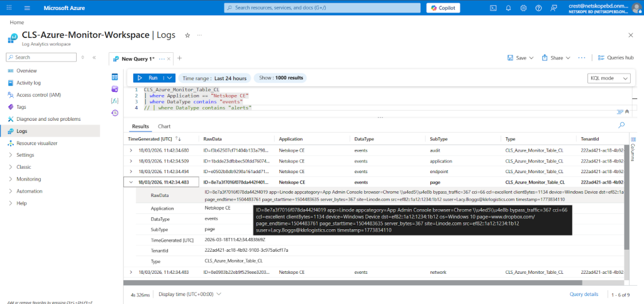This screenshot has height=304, width=644.
Task: Click the results vertical scrollbar
Action: (x=626, y=197)
